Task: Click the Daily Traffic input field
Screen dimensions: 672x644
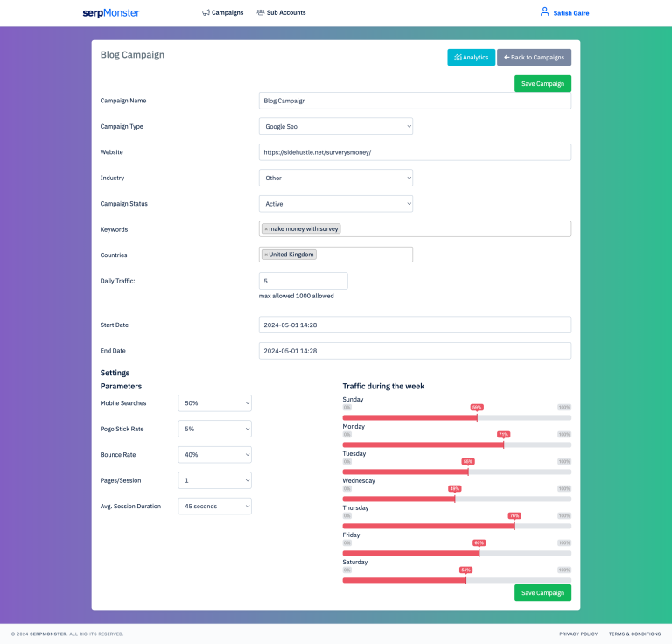Action: [x=303, y=281]
